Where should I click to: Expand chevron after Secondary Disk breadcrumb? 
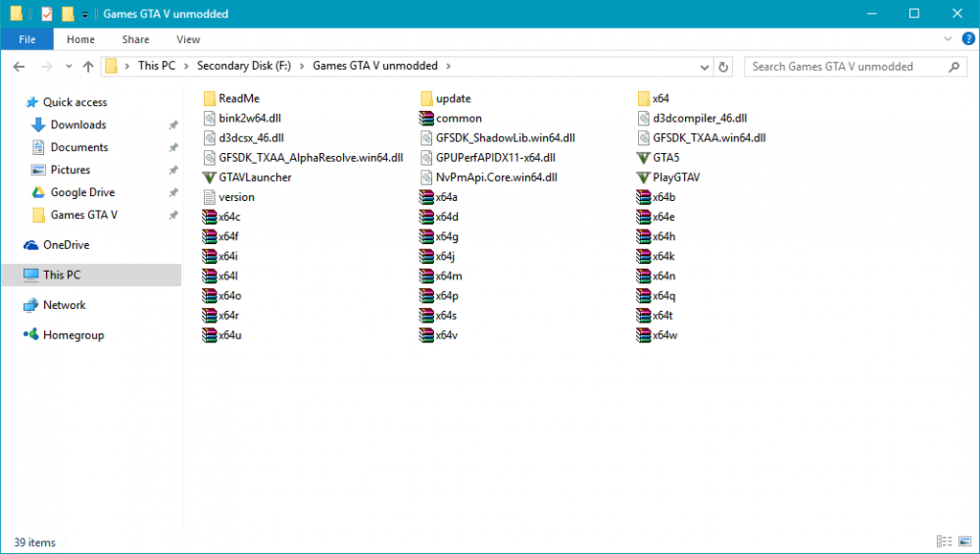(302, 67)
